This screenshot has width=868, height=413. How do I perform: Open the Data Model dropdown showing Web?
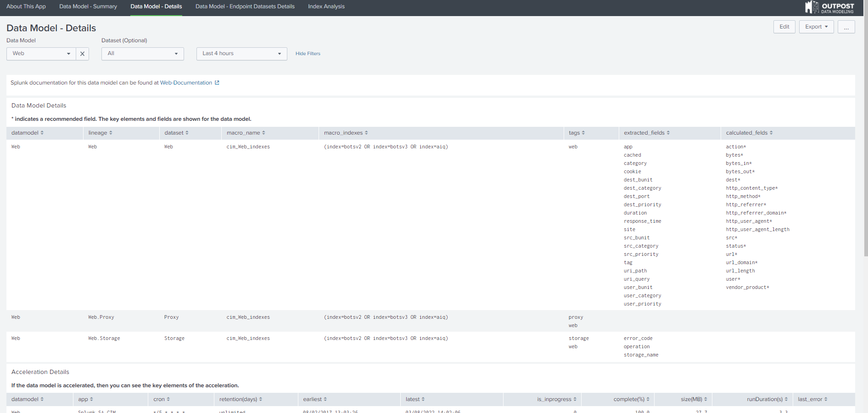click(x=41, y=54)
